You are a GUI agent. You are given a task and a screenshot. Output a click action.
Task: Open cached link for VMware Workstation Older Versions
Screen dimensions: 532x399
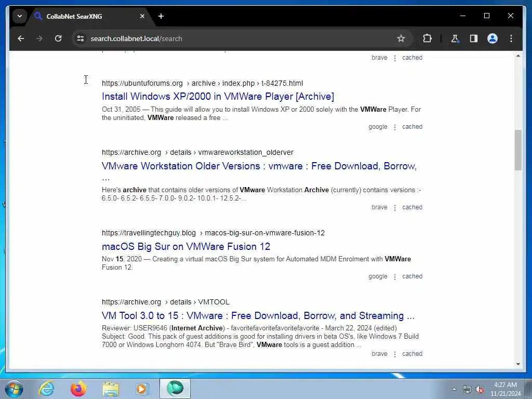tap(412, 207)
